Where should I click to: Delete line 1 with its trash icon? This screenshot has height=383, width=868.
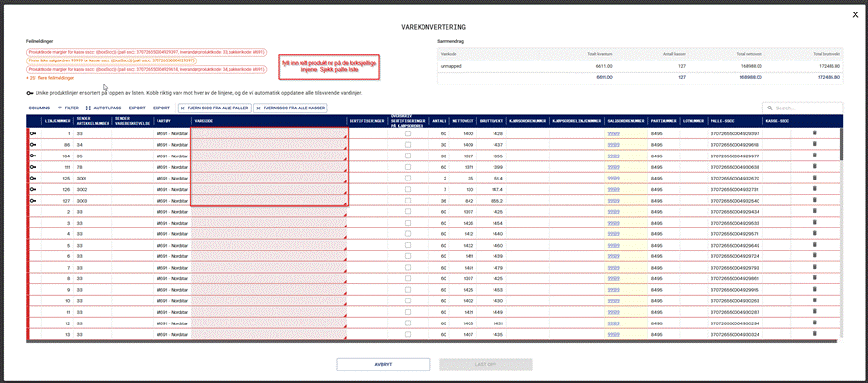pyautogui.click(x=814, y=132)
